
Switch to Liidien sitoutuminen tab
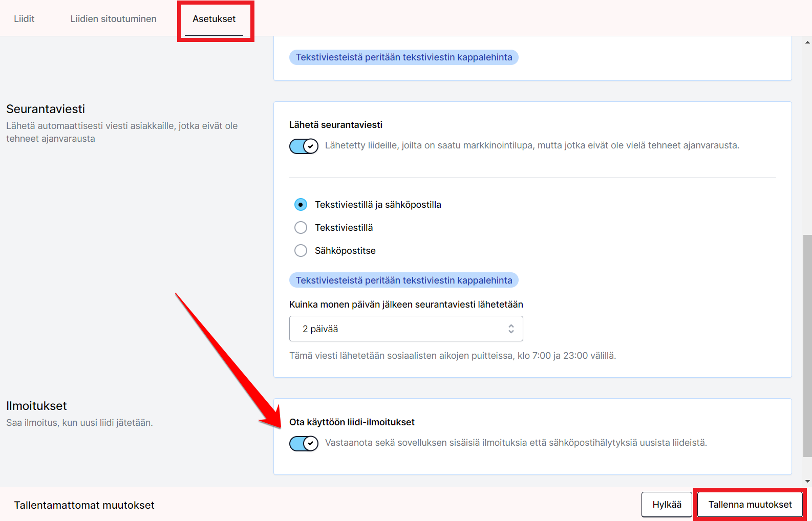pyautogui.click(x=113, y=19)
